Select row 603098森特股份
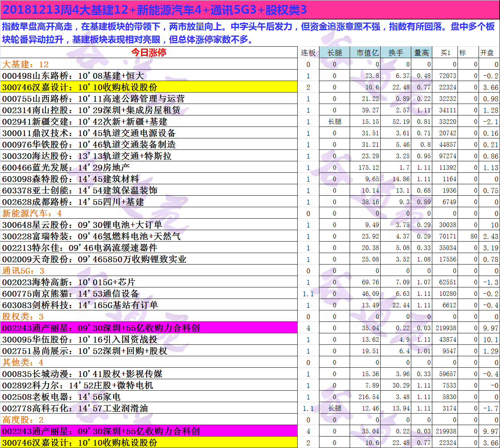Viewport: 500px width, 448px height. (x=149, y=179)
